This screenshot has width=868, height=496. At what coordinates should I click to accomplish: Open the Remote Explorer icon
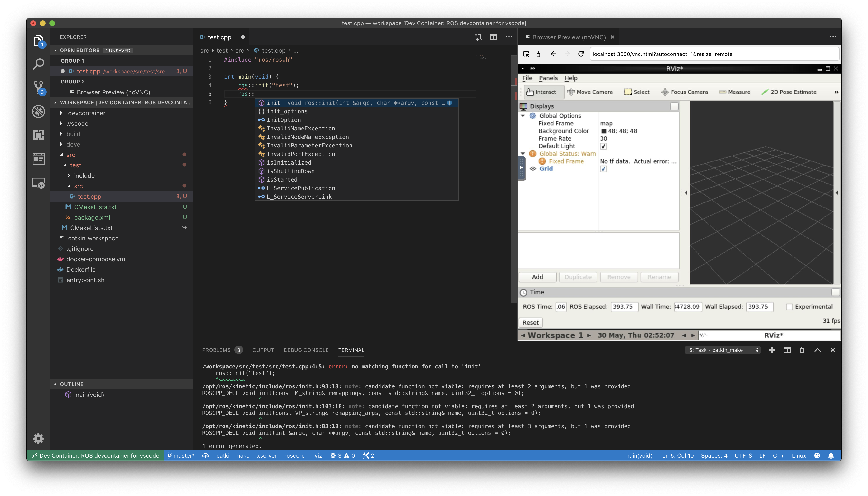click(x=38, y=183)
